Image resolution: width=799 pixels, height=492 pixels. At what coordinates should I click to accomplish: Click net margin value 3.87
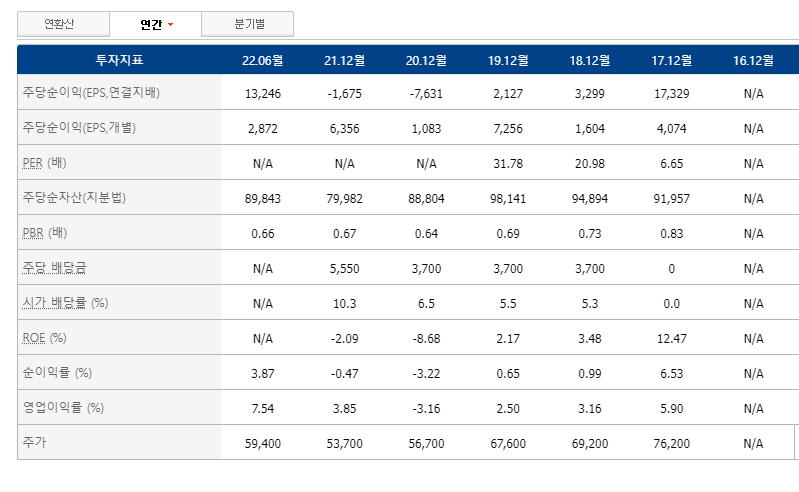[x=263, y=374]
